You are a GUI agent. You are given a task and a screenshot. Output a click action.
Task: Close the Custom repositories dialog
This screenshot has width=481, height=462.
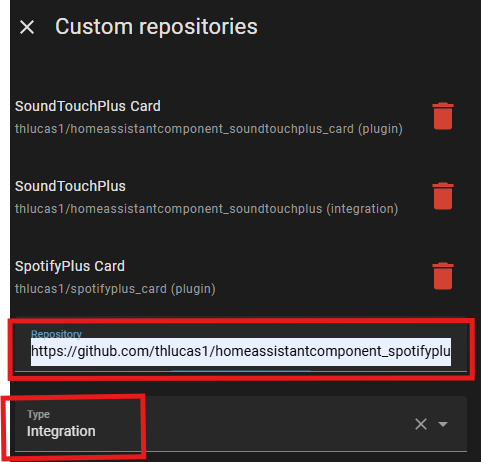point(27,27)
